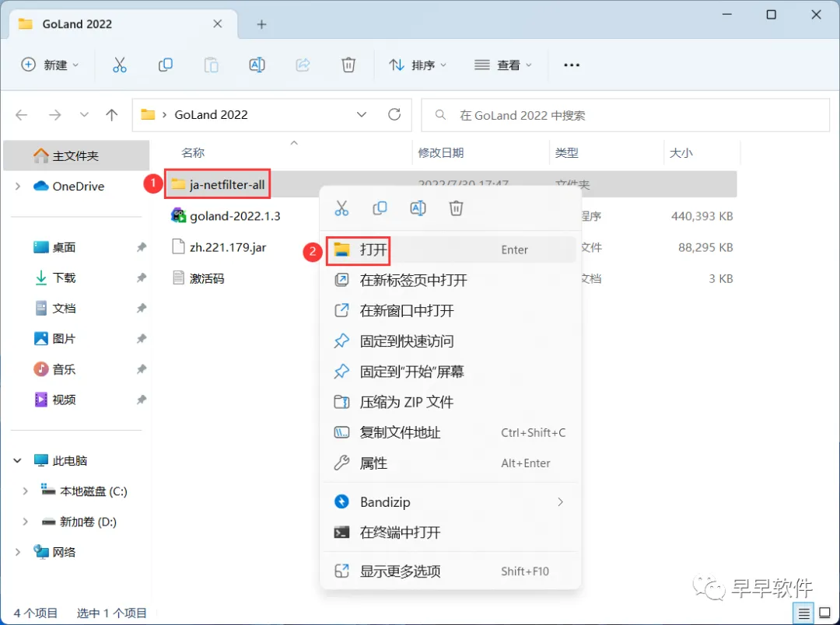Go back with the left arrow button
Image resolution: width=840 pixels, height=625 pixels.
point(22,114)
